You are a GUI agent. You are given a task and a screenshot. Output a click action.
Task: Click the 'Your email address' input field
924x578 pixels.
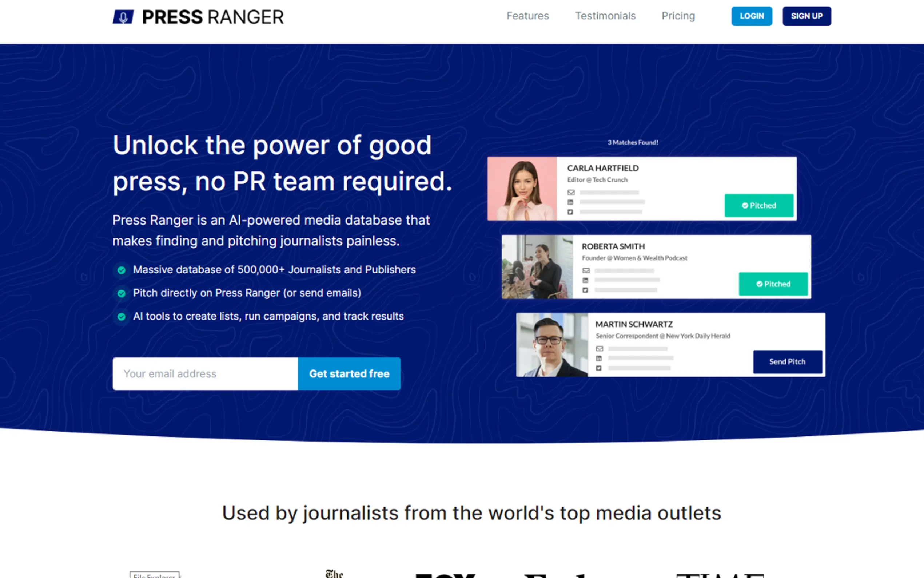205,373
